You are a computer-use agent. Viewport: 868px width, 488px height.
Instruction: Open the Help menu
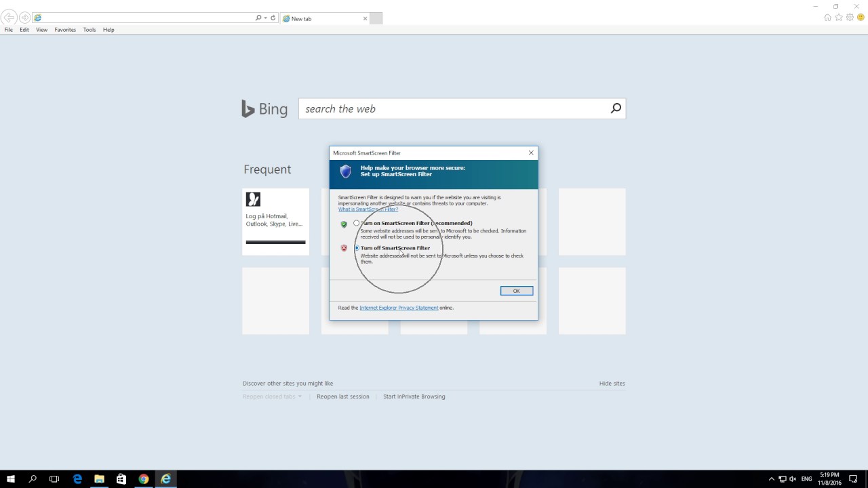pos(108,30)
